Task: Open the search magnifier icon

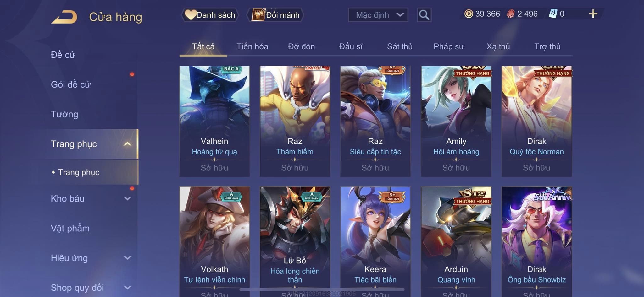Action: click(x=424, y=15)
